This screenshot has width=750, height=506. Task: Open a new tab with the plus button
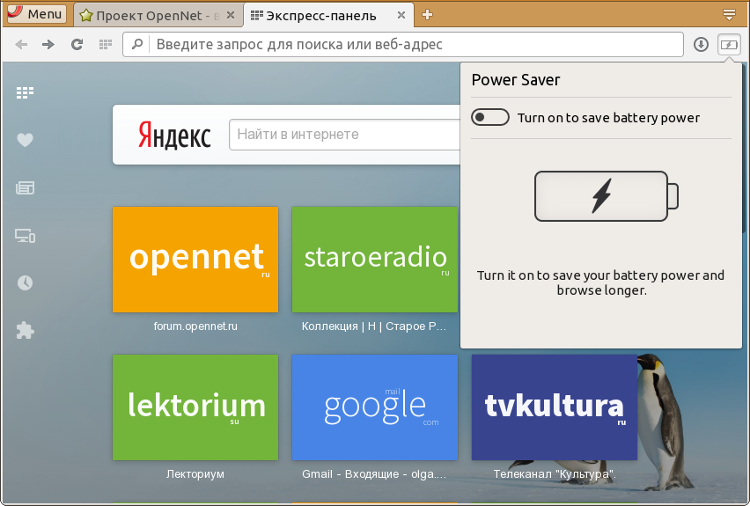[x=427, y=15]
